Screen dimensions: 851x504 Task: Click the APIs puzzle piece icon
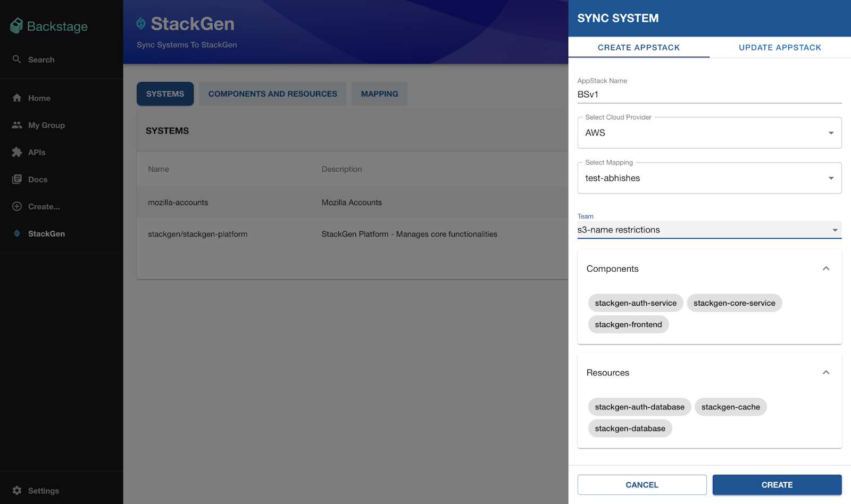tap(17, 152)
